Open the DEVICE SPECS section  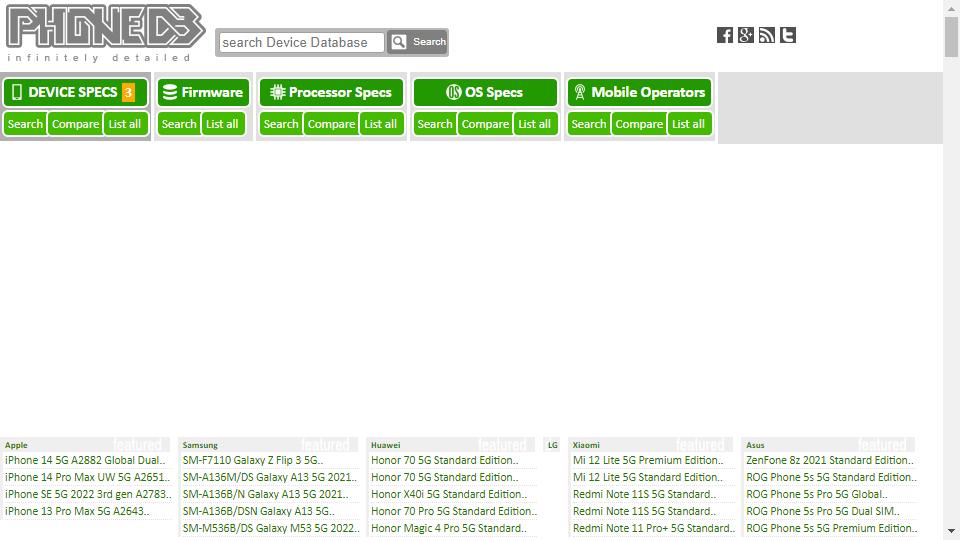pyautogui.click(x=75, y=92)
